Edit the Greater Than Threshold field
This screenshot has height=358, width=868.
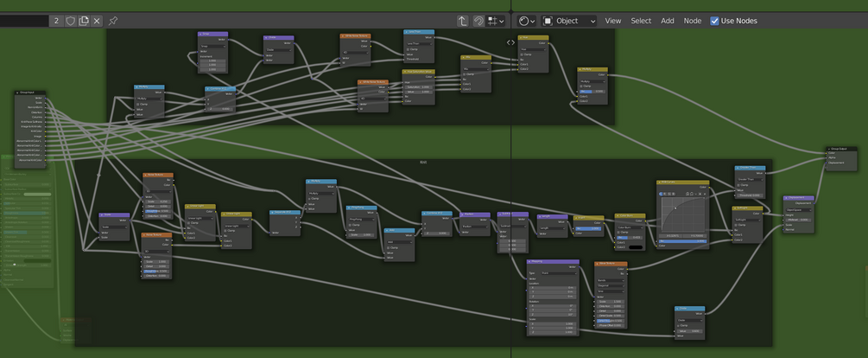pos(750,195)
